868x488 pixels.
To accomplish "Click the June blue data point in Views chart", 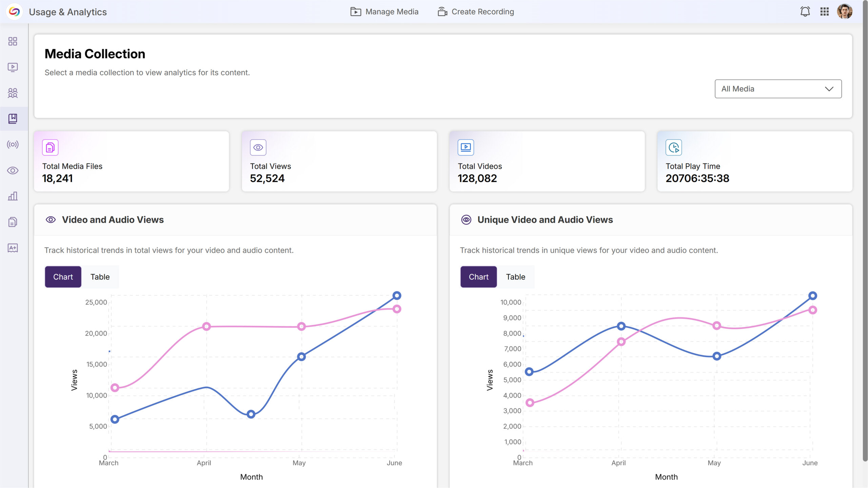I will click(397, 296).
